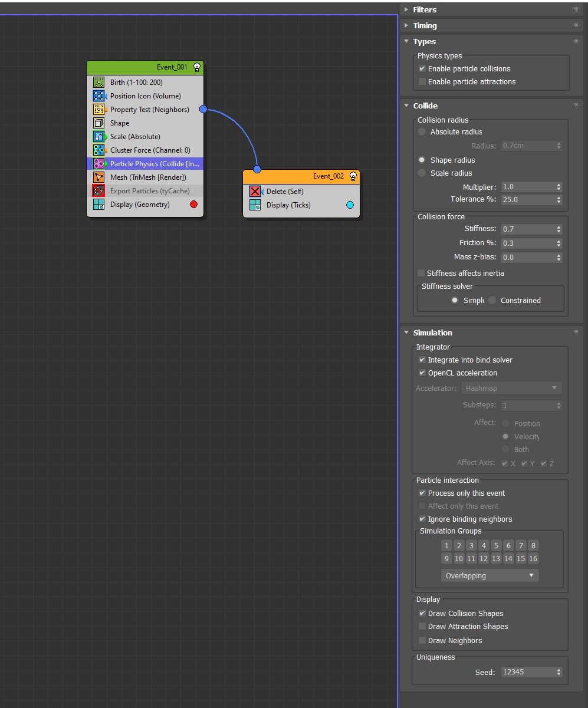Click the Collide rollout grip icon

tap(576, 106)
